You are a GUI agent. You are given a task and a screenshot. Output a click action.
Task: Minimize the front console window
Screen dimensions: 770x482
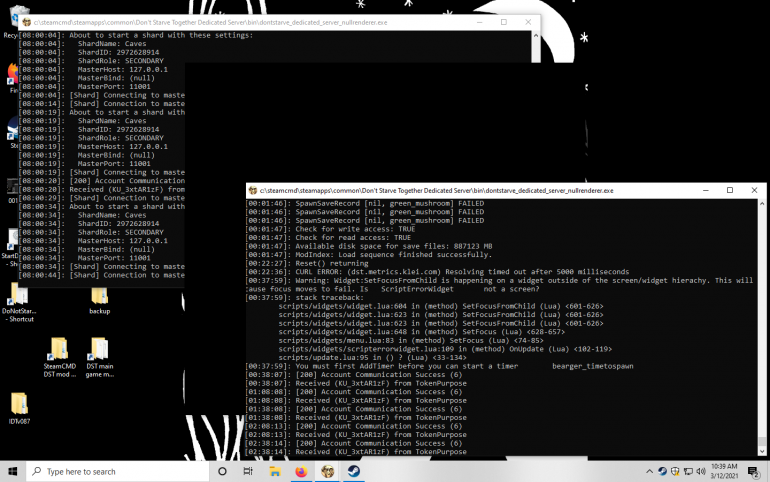(706, 190)
